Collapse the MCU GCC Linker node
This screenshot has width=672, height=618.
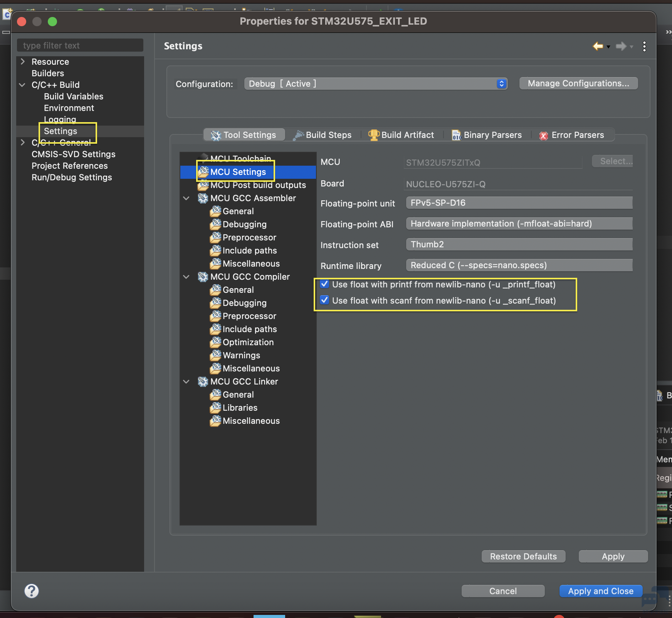(x=186, y=382)
